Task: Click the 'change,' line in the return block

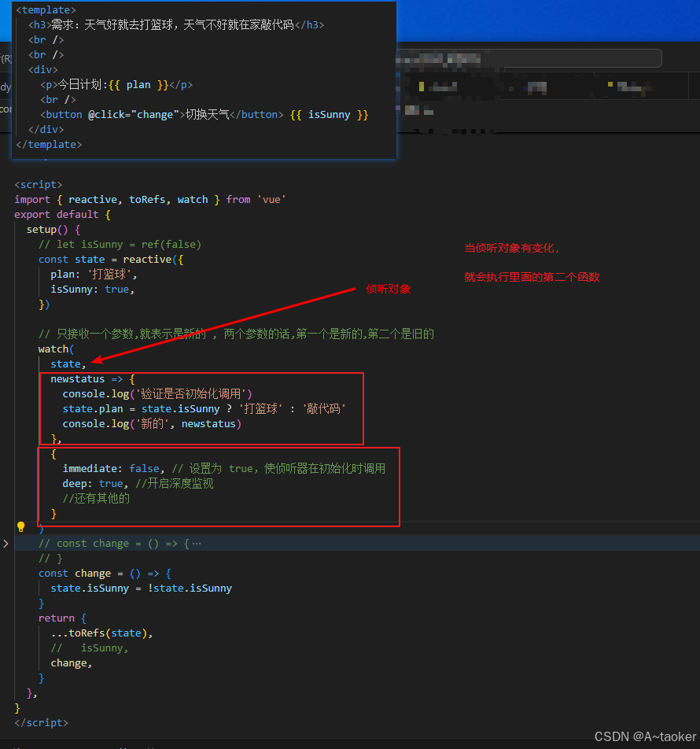Action: tap(71, 663)
